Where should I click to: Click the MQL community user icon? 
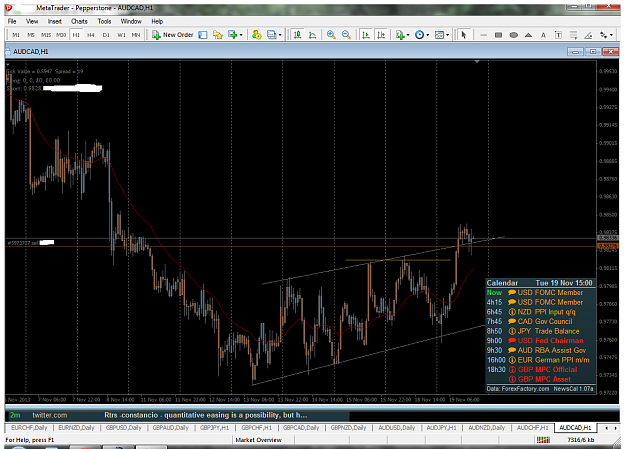257,35
